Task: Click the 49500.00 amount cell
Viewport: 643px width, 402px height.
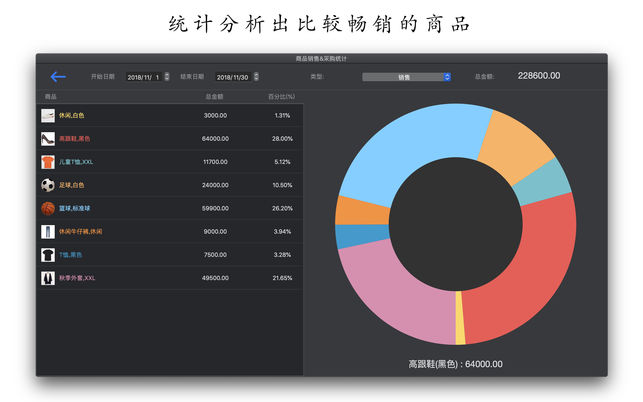Action: click(x=215, y=278)
